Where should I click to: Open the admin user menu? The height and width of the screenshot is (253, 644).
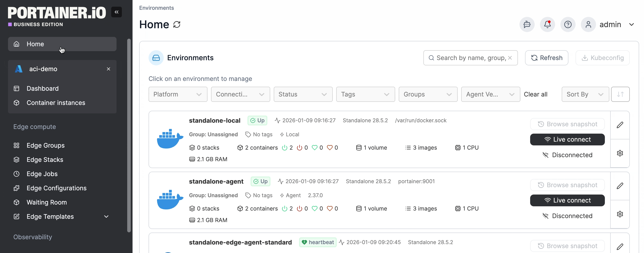click(x=610, y=24)
